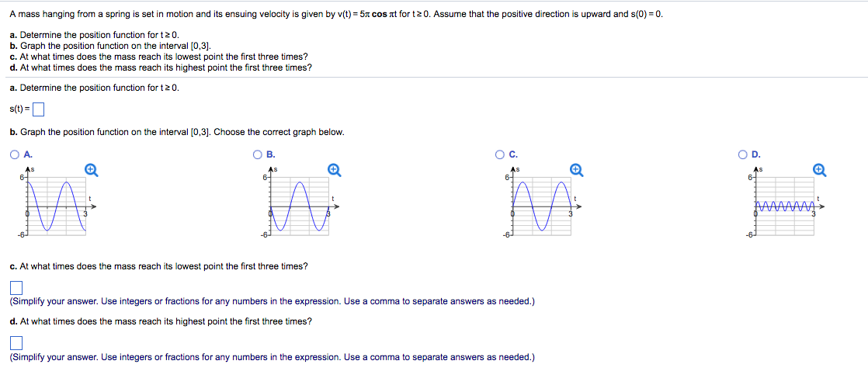Enlarge graph B with its magnifier icon
Image resolution: width=868 pixels, height=392 pixels.
tap(334, 170)
